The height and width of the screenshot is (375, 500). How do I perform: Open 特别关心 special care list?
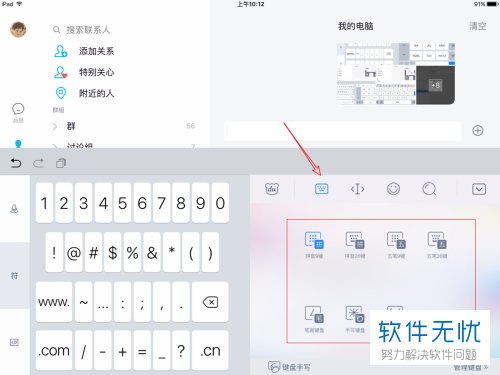pyautogui.click(x=84, y=72)
